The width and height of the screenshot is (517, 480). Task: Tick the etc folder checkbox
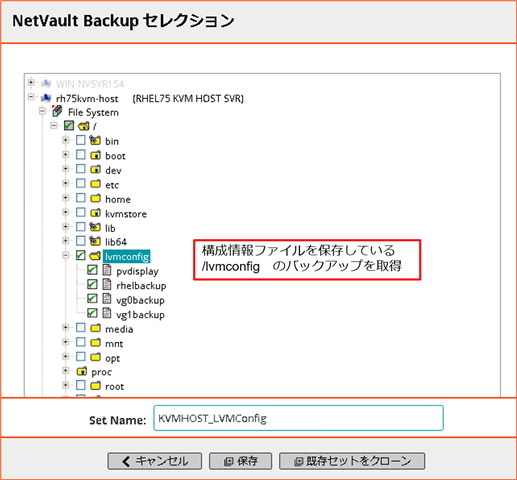coord(80,183)
